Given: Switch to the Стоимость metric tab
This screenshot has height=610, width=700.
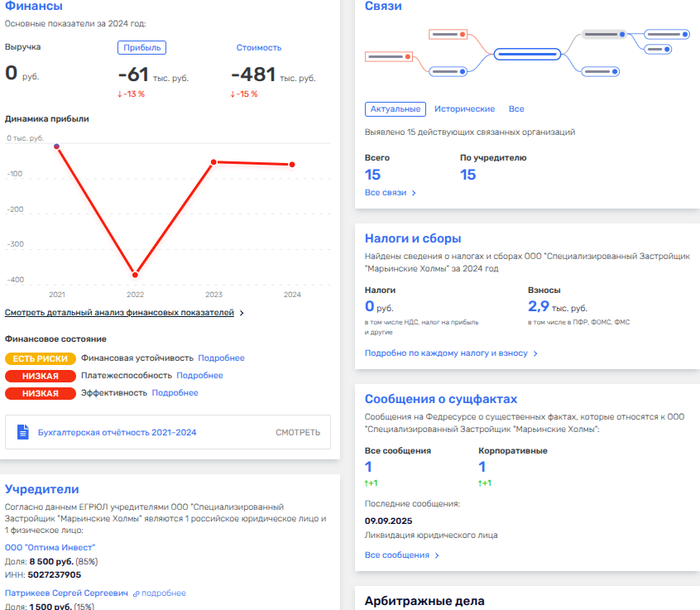Looking at the screenshot, I should [258, 47].
